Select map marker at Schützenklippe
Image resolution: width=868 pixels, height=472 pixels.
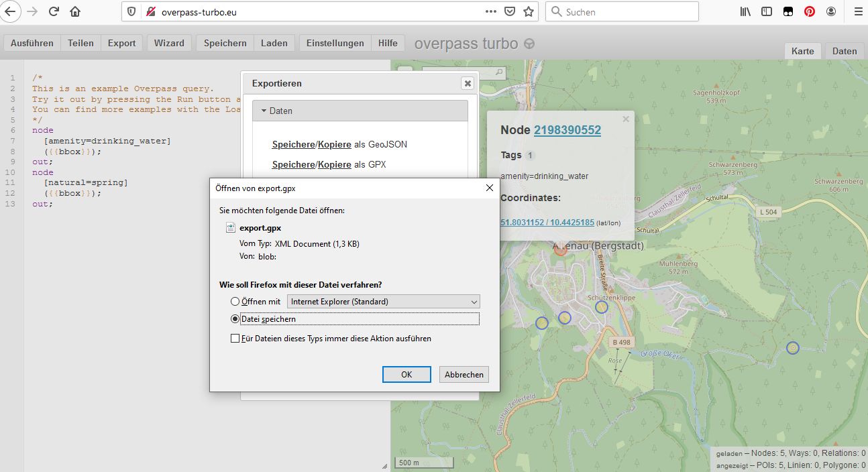coord(602,307)
